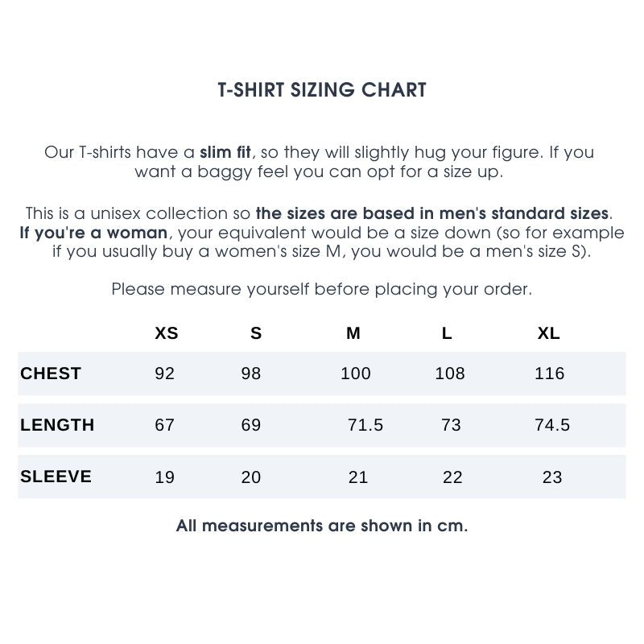Click the LENGTH row label
The width and height of the screenshot is (644, 644).
pyautogui.click(x=57, y=425)
